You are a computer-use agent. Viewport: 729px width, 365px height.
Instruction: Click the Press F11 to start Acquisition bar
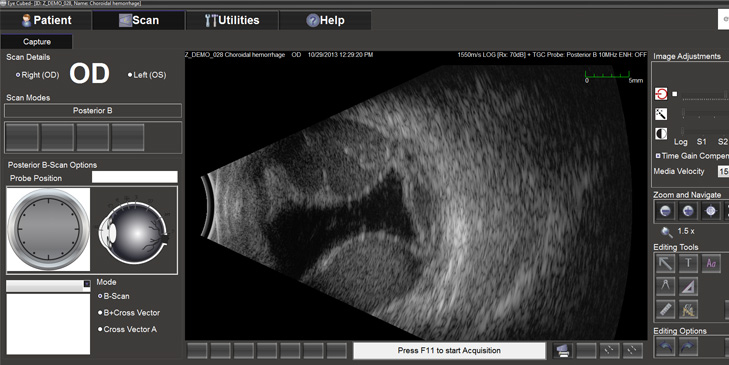tap(449, 351)
